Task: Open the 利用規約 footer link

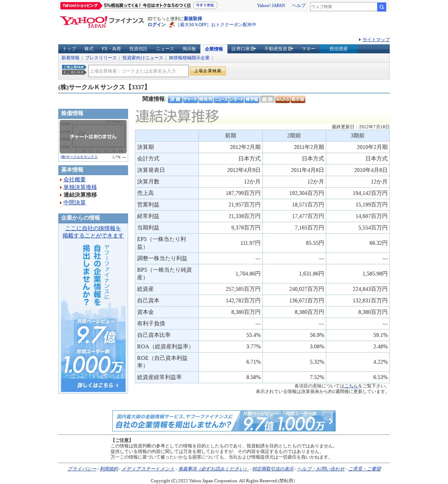Action: tap(109, 469)
